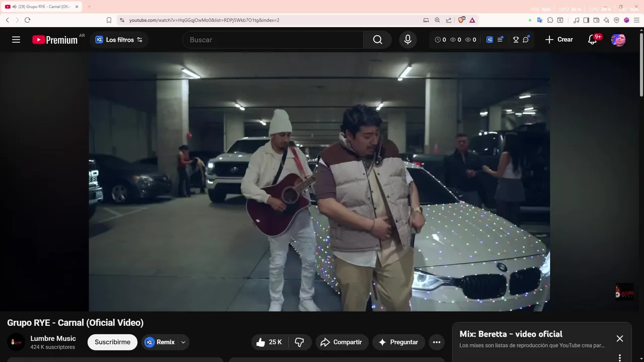Open the Brave Rewards triangle icon

coord(472,20)
